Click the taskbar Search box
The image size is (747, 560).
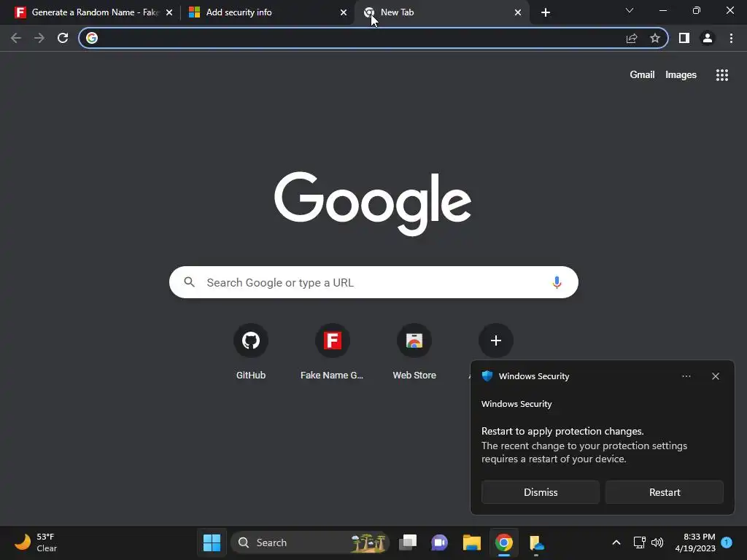click(310, 542)
